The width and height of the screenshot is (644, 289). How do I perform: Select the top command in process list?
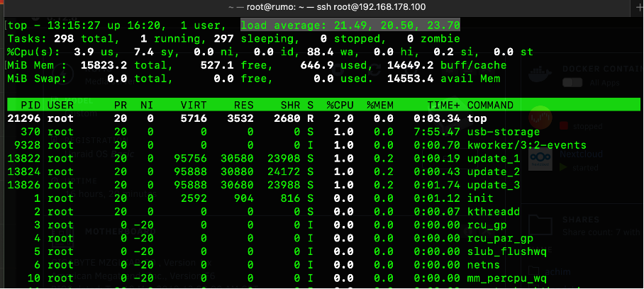coord(477,119)
